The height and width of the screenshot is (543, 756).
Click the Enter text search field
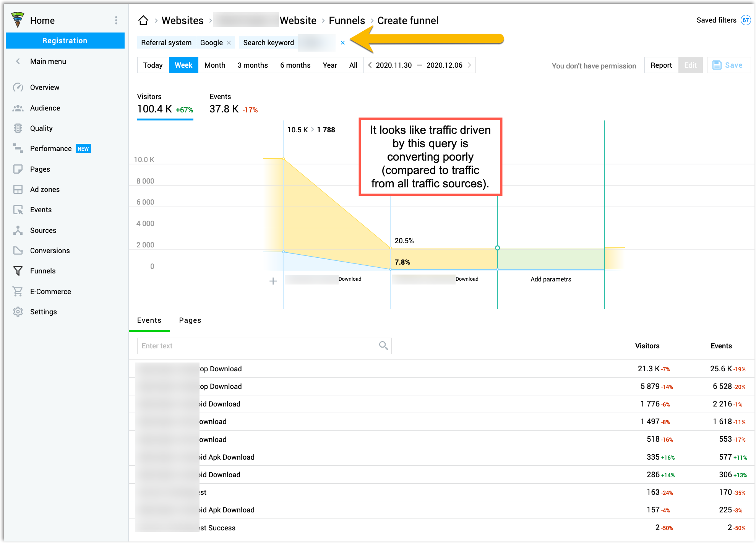click(x=256, y=346)
